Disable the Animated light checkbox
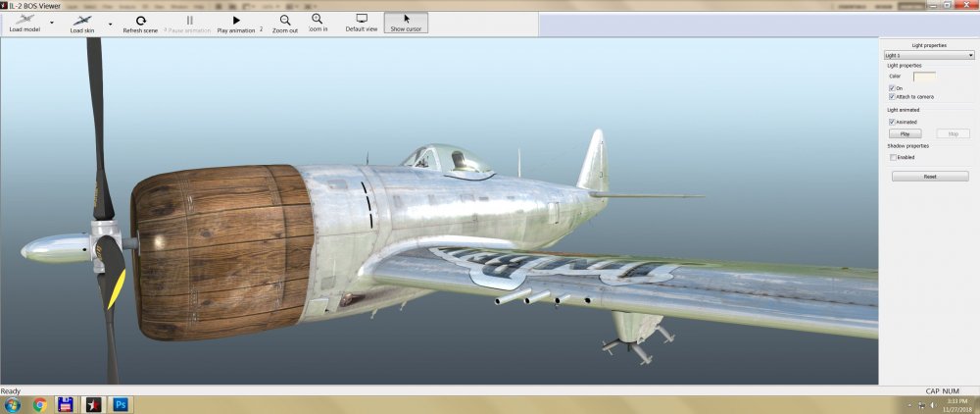Image resolution: width=980 pixels, height=414 pixels. point(892,122)
